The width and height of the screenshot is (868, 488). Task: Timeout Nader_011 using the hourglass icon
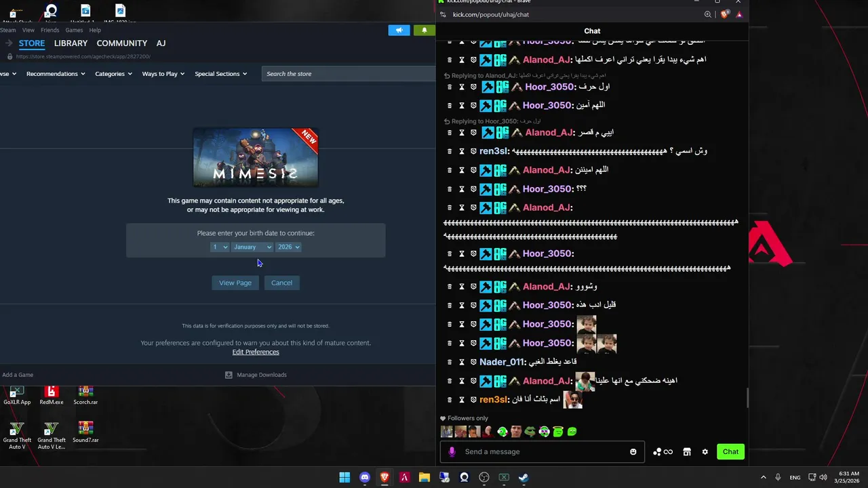coord(462,362)
